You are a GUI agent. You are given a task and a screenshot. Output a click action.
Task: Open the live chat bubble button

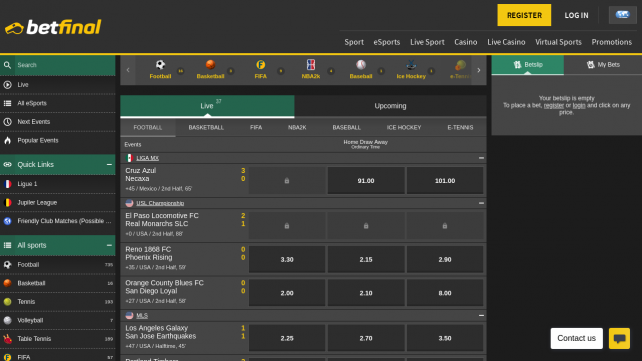pyautogui.click(x=619, y=338)
